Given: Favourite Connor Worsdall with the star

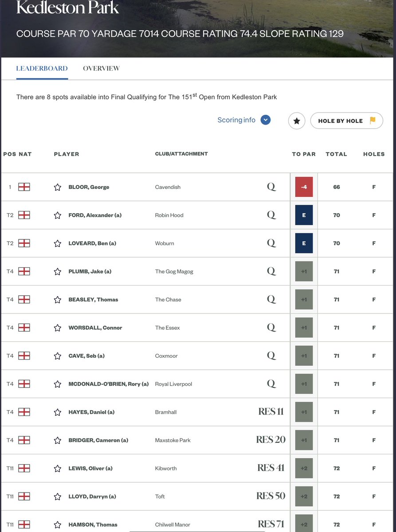Looking at the screenshot, I should coord(58,328).
